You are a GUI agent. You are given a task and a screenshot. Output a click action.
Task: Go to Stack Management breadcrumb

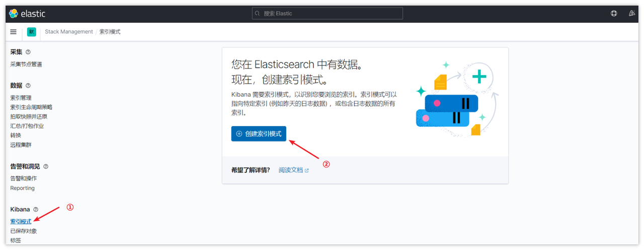click(x=69, y=32)
